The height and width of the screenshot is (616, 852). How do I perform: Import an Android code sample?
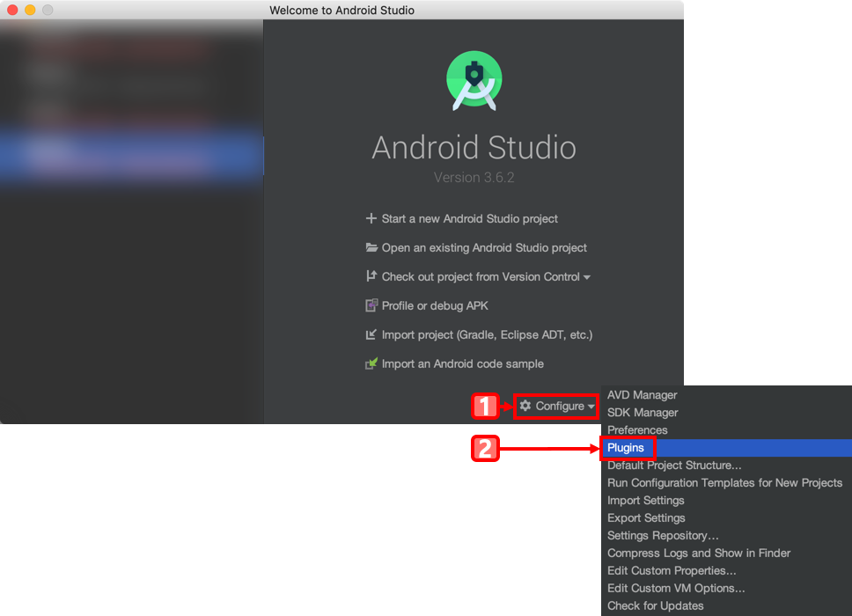coord(462,364)
